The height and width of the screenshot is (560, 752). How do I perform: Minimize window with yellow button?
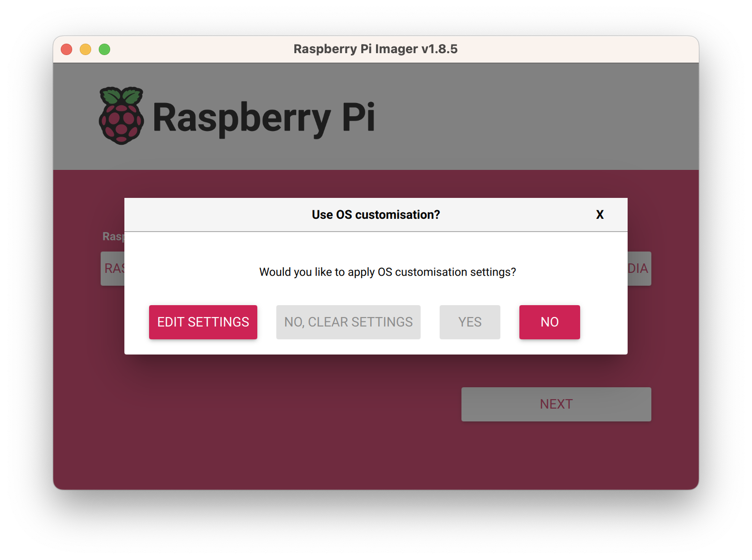(85, 49)
